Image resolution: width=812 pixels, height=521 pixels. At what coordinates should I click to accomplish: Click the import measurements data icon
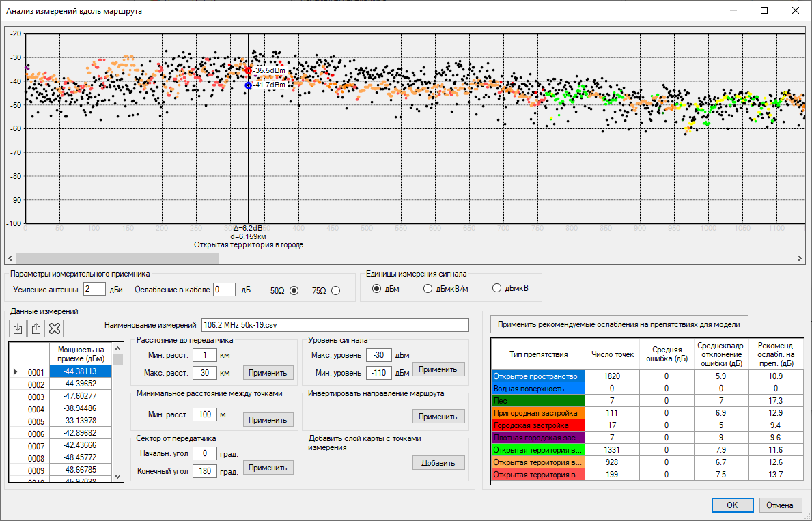click(x=18, y=328)
